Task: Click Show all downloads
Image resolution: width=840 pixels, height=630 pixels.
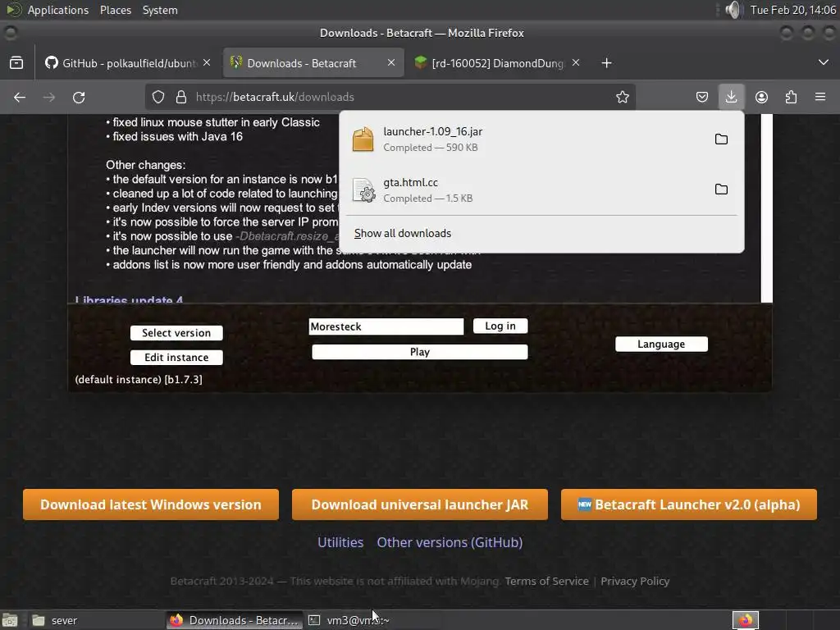Action: 402,233
